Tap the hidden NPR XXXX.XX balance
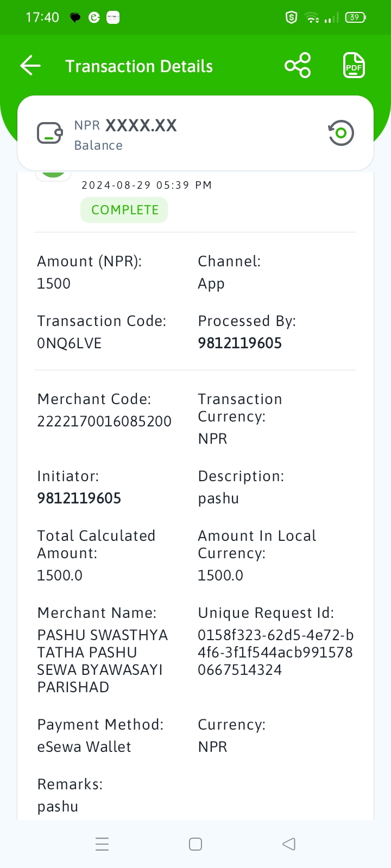This screenshot has height=868, width=391. click(125, 125)
